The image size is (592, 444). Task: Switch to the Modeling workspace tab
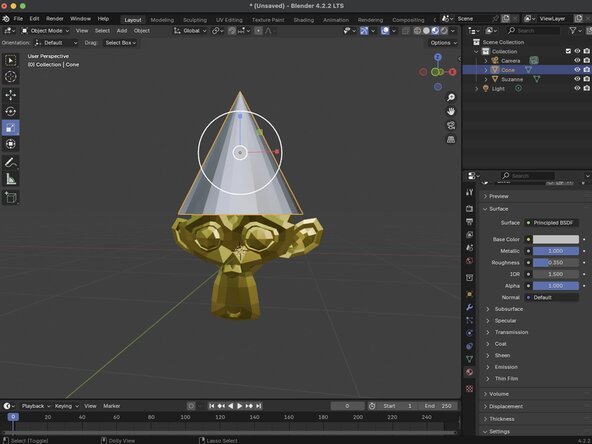(162, 20)
